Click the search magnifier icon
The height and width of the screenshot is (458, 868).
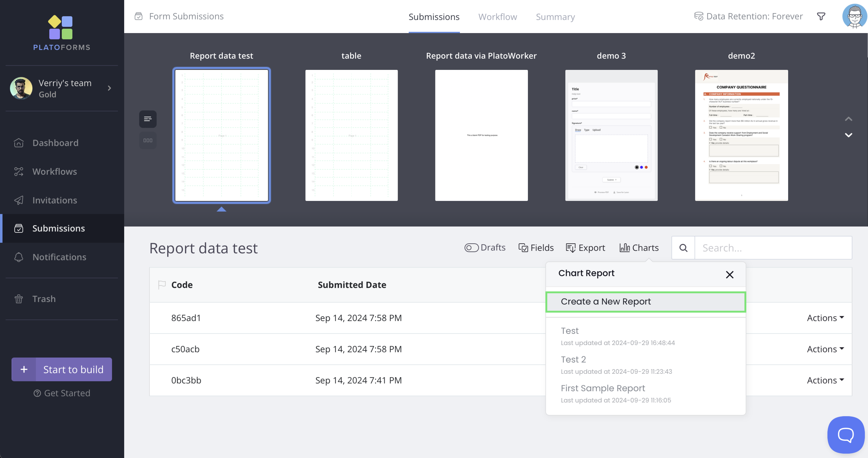click(683, 248)
